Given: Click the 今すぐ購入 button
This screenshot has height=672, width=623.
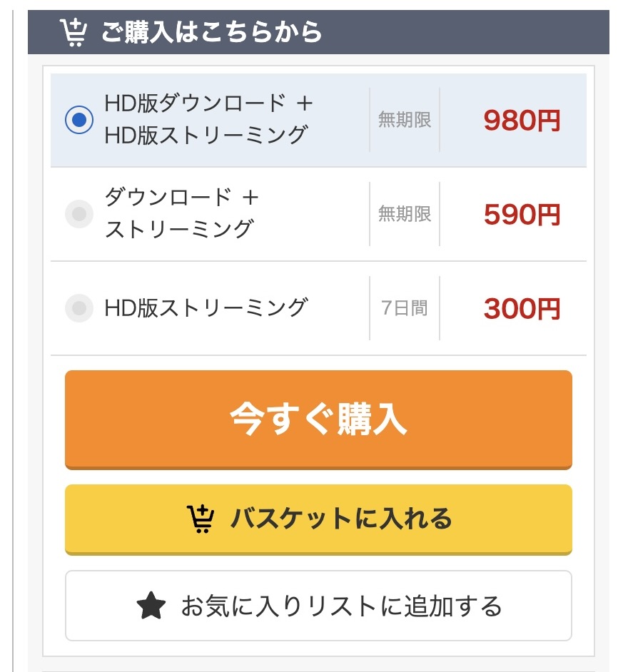Looking at the screenshot, I should pyautogui.click(x=318, y=419).
